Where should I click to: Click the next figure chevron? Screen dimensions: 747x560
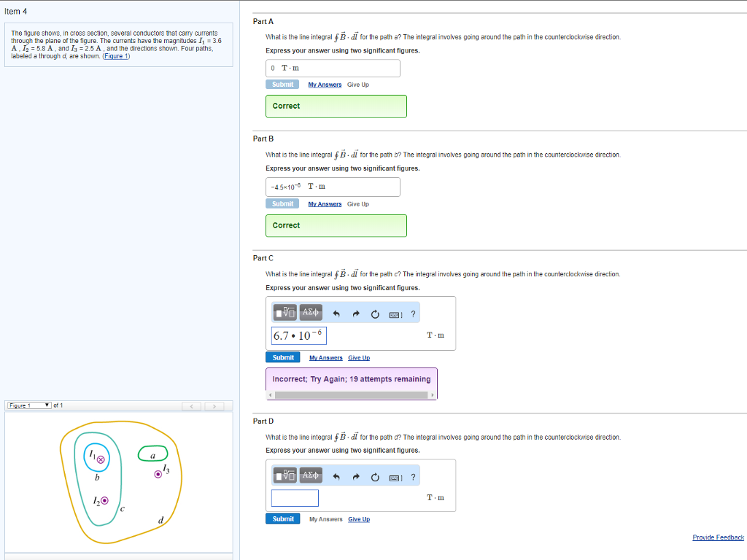pos(214,405)
